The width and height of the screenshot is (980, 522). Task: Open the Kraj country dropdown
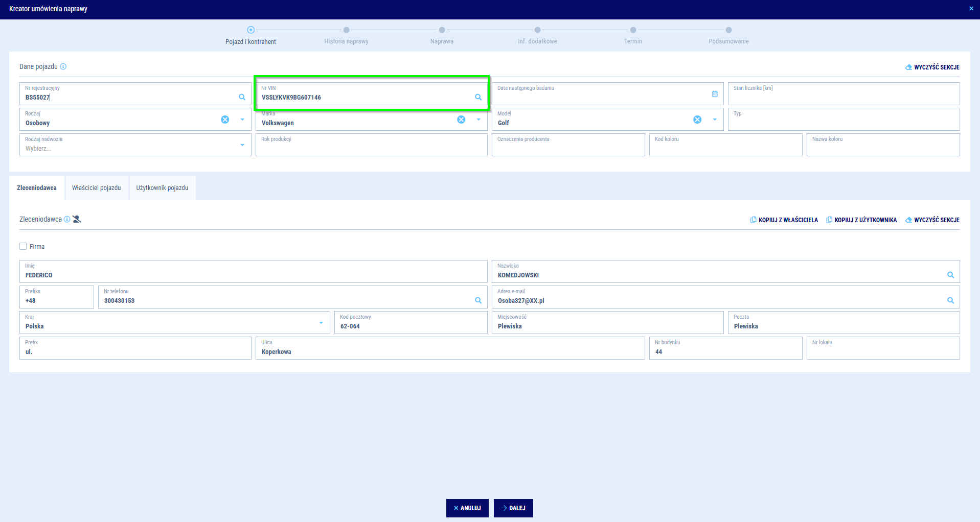321,323
